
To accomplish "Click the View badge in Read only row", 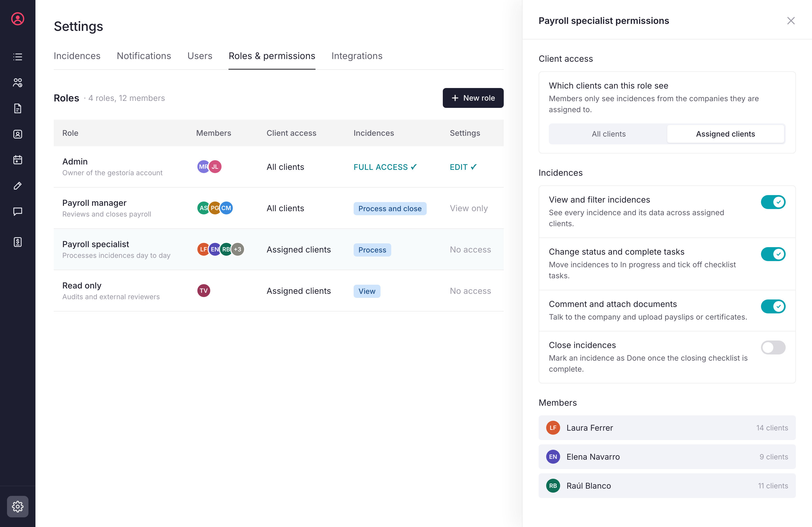I will coord(367,291).
